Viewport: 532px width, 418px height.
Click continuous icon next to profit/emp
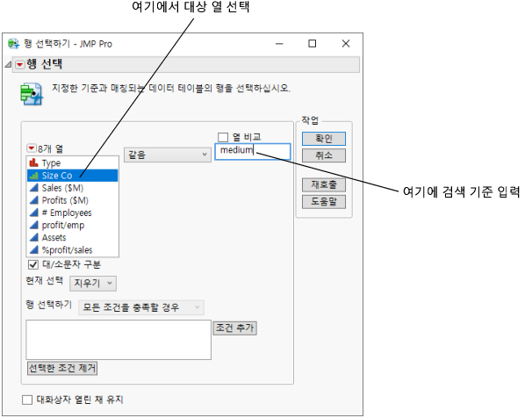click(33, 225)
